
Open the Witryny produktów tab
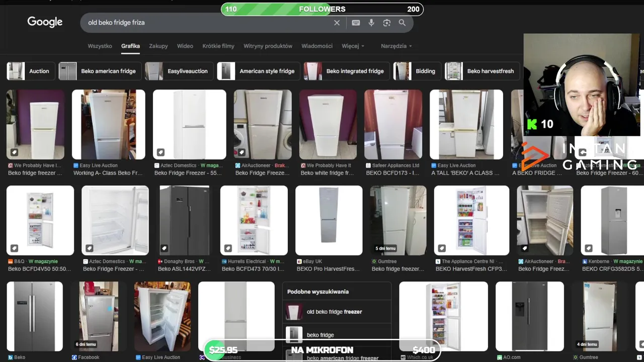pyautogui.click(x=268, y=46)
